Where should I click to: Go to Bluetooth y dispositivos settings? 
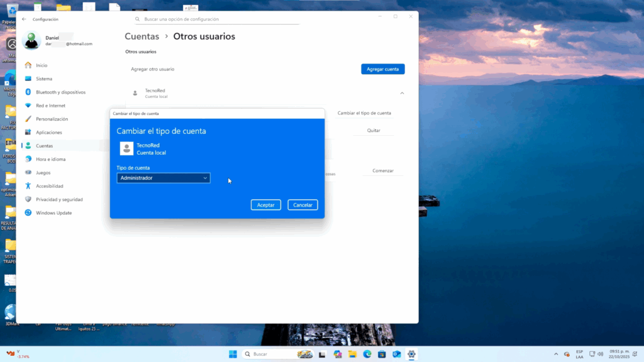(60, 92)
